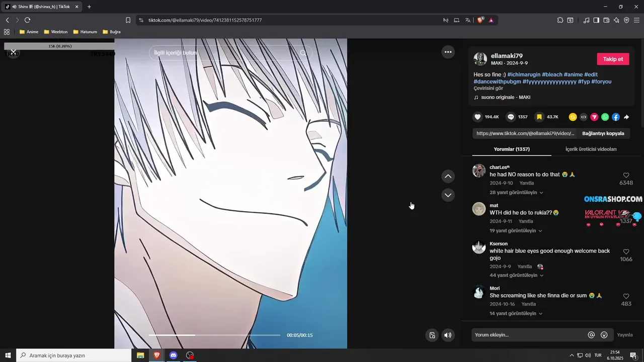Open a new browser tab
The width and height of the screenshot is (644, 362).
coord(89,7)
